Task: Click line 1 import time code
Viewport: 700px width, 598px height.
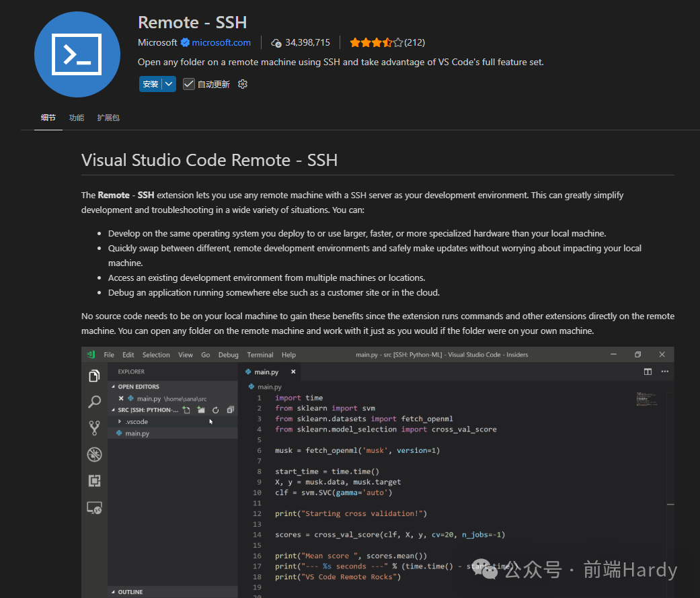Action: [299, 397]
